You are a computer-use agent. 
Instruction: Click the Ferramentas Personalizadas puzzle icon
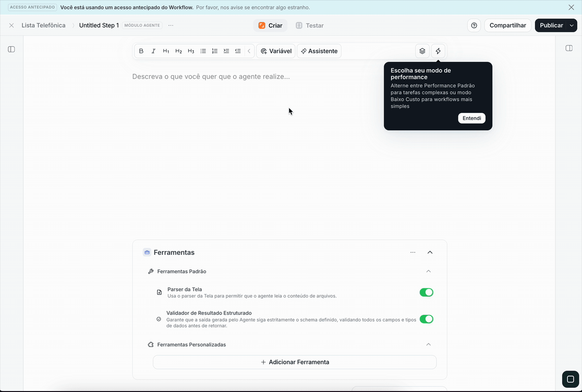[151, 345]
